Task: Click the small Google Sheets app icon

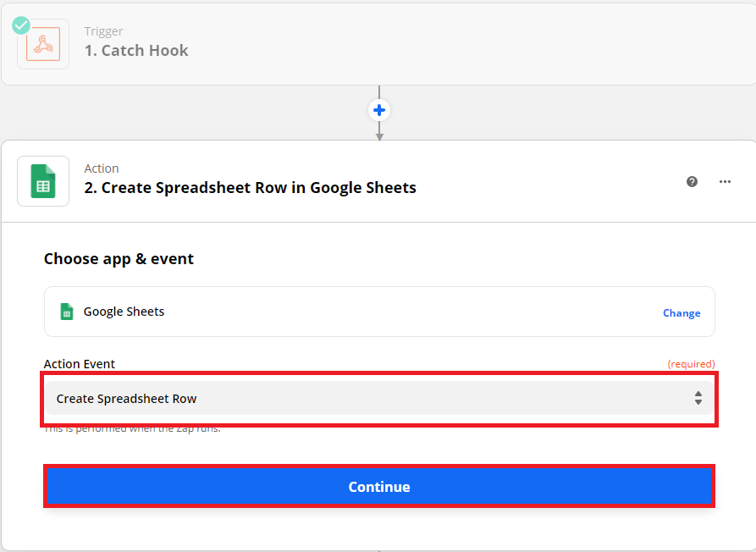Action: coord(67,312)
